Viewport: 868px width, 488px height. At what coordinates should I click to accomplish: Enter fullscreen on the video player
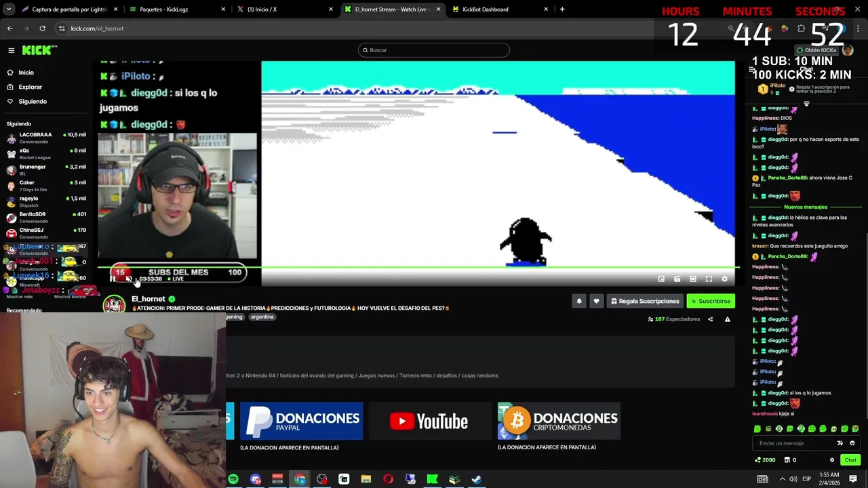point(709,279)
